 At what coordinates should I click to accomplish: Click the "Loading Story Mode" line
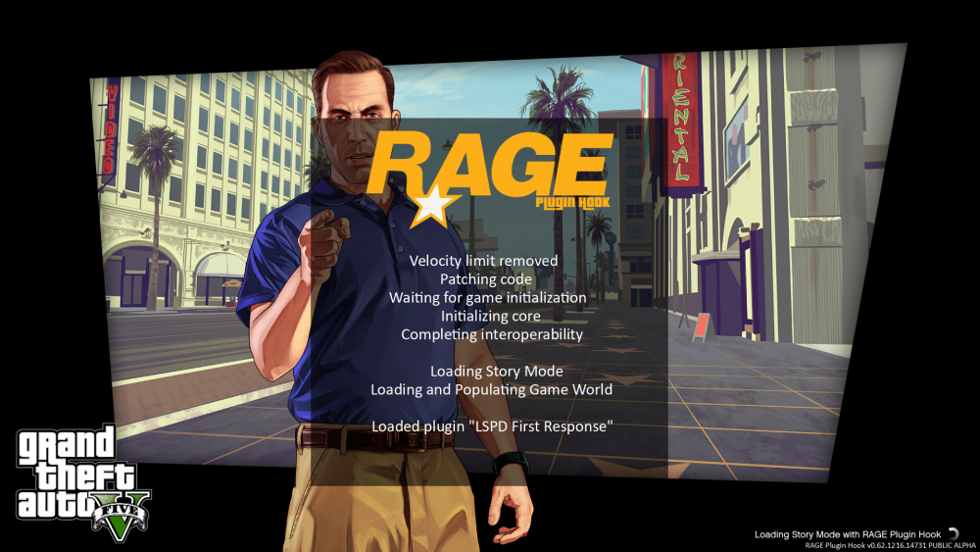tap(496, 372)
